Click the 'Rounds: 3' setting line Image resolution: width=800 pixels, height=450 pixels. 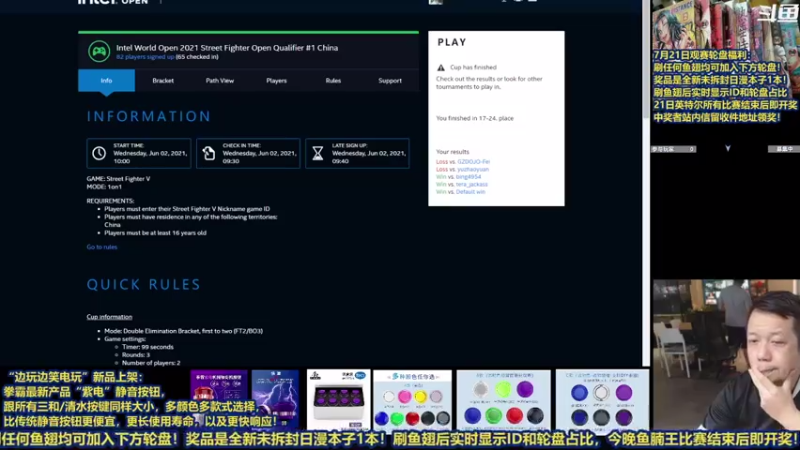(136, 355)
